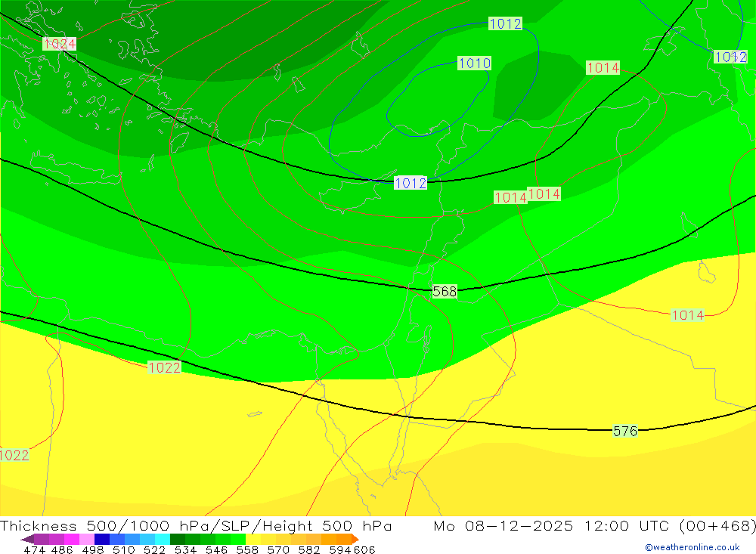Pick the cyan legend swatch above 522

[x=163, y=539]
